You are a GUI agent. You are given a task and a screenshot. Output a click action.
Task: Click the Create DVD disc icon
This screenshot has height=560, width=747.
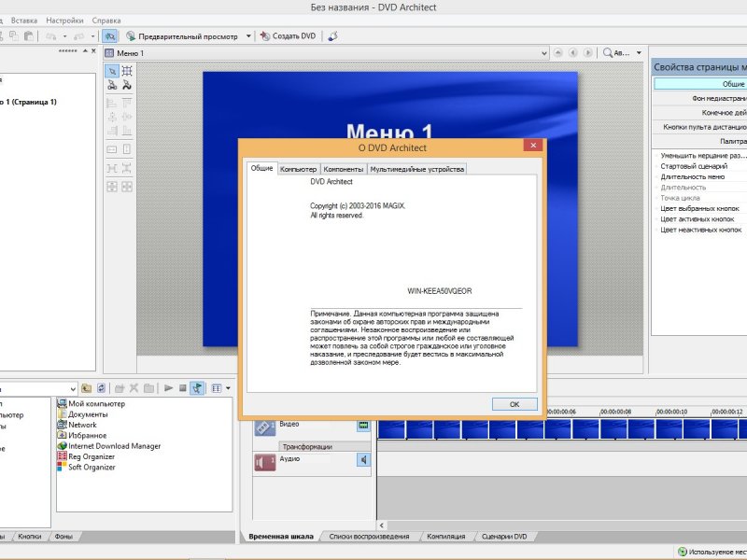click(x=265, y=36)
